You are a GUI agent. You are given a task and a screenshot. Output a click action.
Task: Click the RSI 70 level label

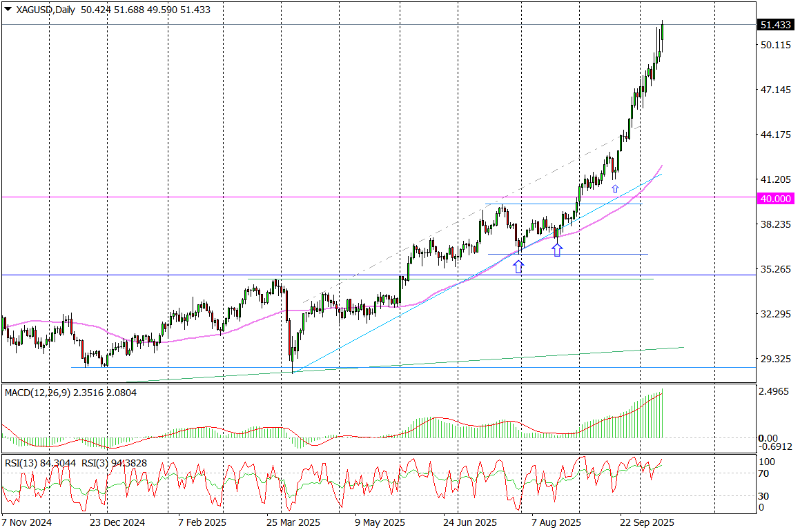[x=764, y=473]
